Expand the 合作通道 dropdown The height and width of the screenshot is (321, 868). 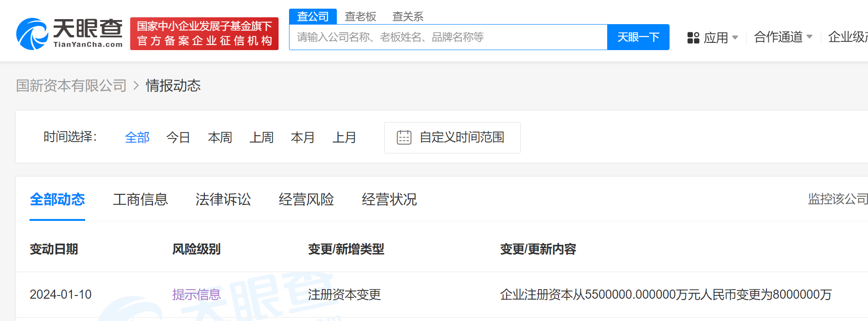coord(783,37)
